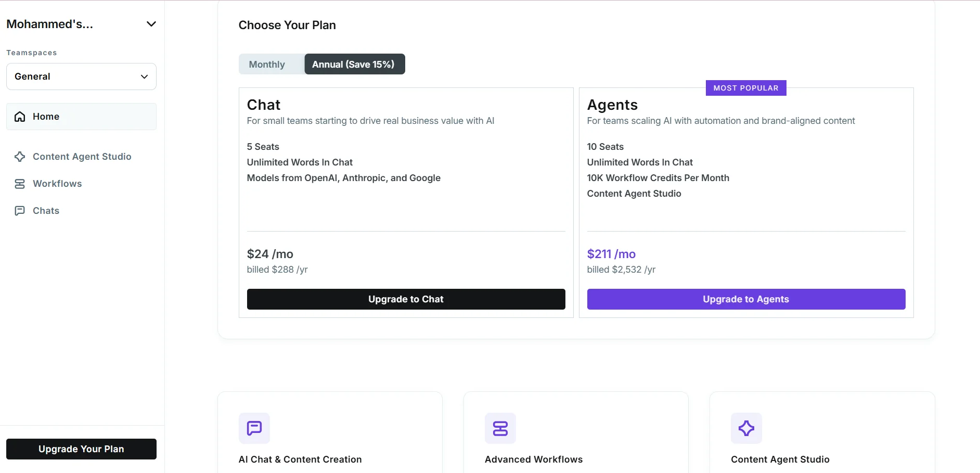Click the Advanced Workflows card title
Image resolution: width=980 pixels, height=473 pixels.
[533, 459]
